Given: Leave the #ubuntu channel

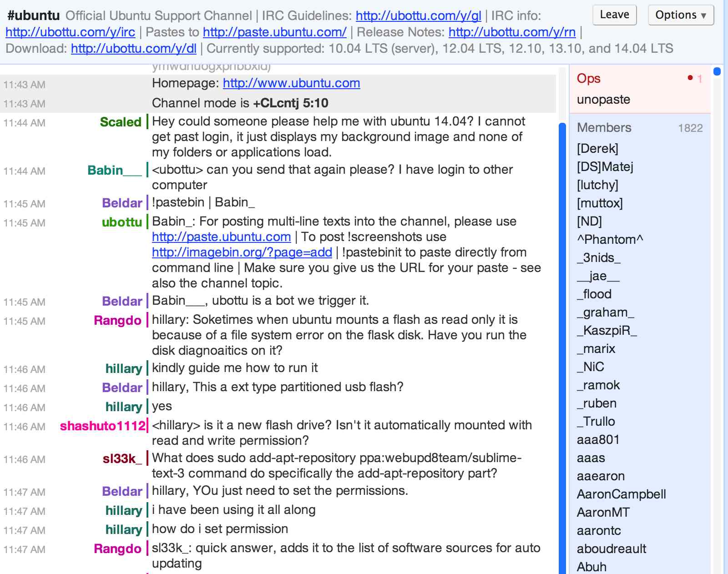Looking at the screenshot, I should [614, 14].
